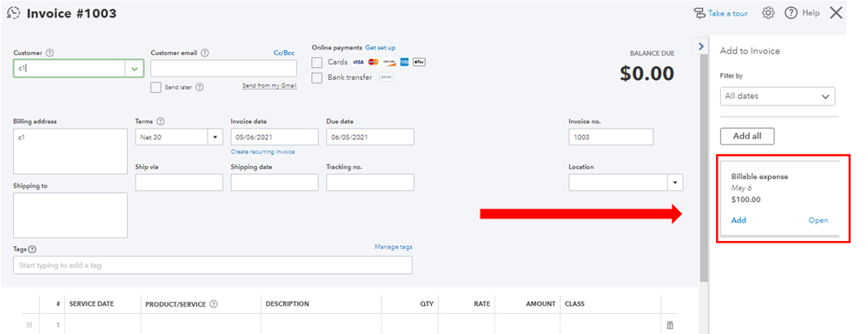Click the Apple Pay icon
This screenshot has width=868, height=334.
tap(419, 62)
